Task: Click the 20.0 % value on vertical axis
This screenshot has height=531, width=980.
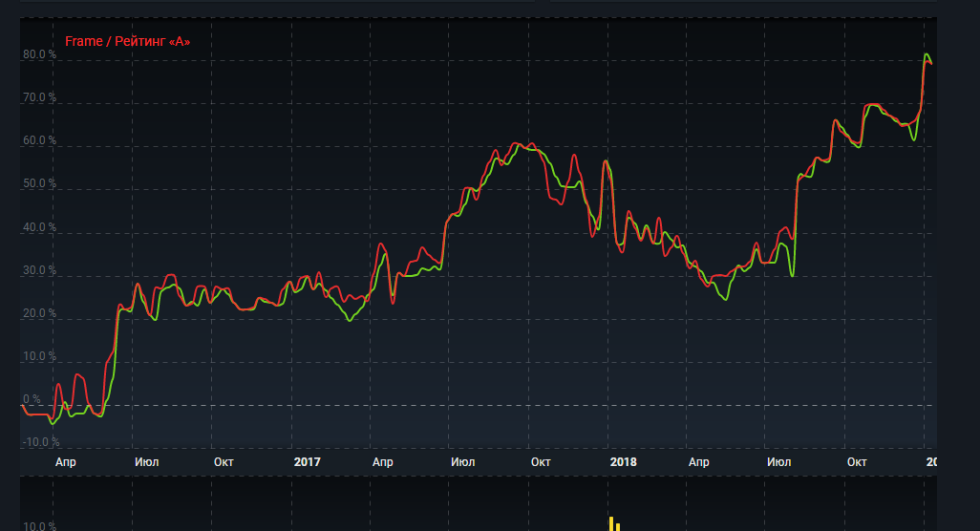Action: tap(40, 314)
